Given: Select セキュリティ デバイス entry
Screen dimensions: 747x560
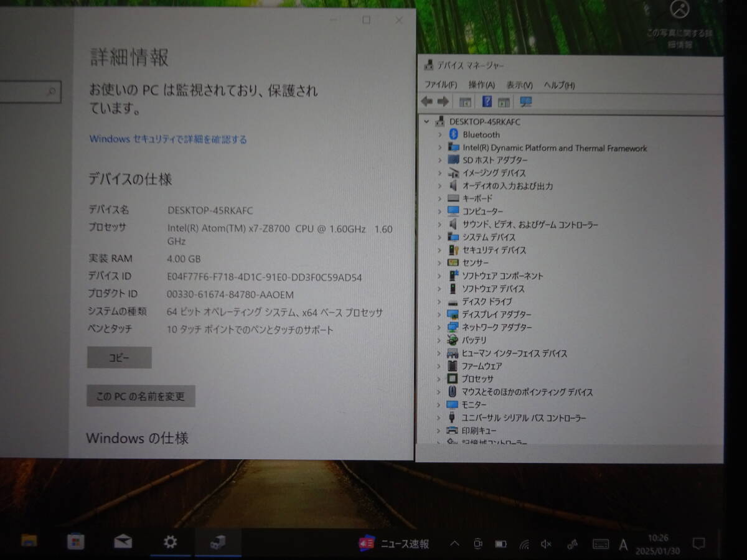Looking at the screenshot, I should pos(494,250).
